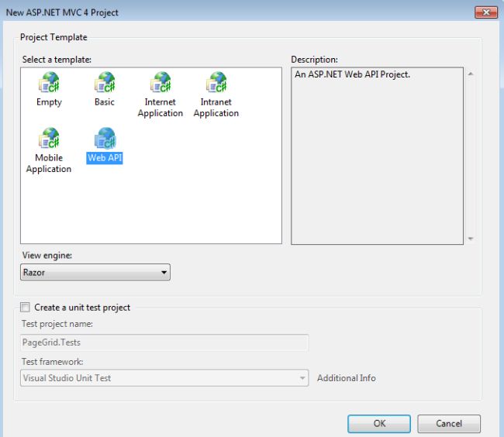Viewport: 504px width, 437px height.
Task: Click the 'Basic' template label
Action: tap(105, 102)
